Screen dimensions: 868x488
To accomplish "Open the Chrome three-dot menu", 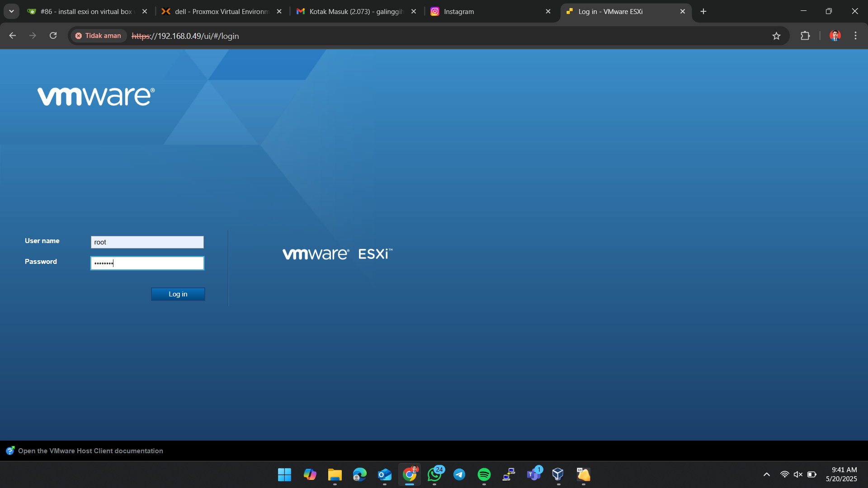I will point(855,36).
